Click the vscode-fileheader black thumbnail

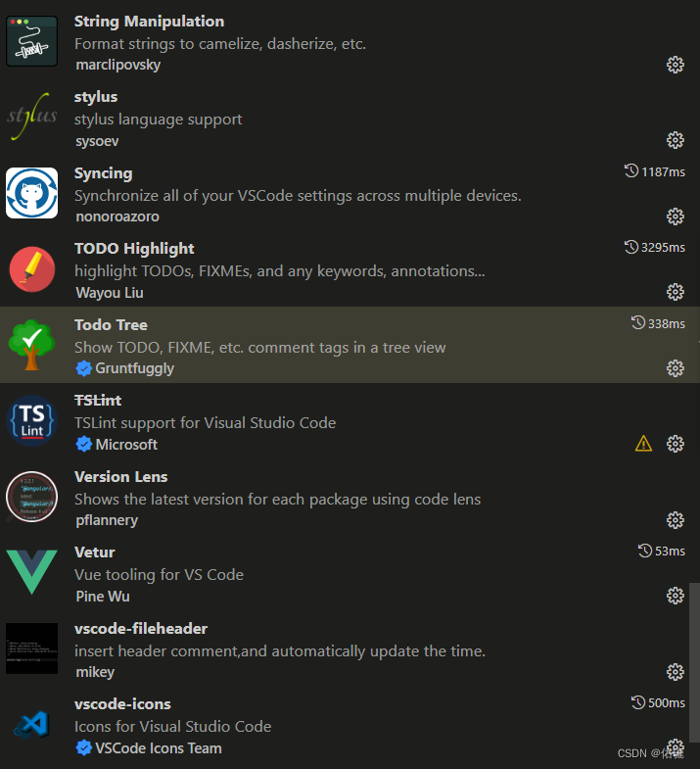tap(32, 649)
